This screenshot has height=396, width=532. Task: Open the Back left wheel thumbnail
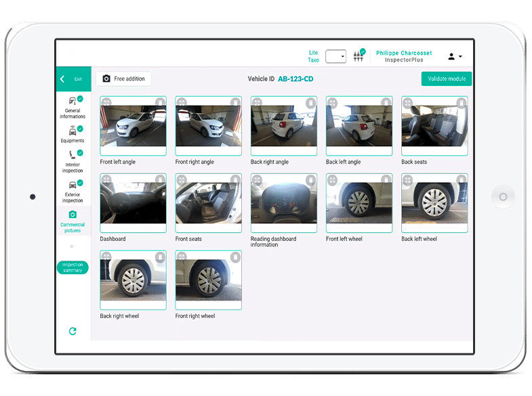coord(434,203)
